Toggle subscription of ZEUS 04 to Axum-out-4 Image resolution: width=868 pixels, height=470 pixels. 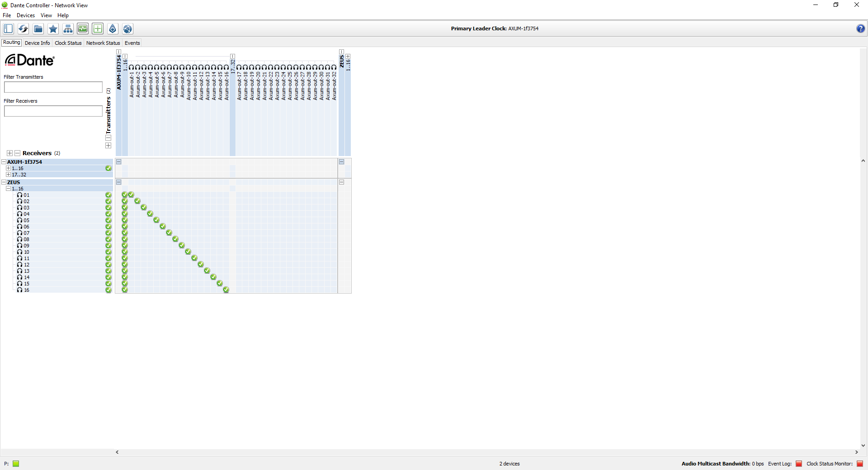(150, 214)
